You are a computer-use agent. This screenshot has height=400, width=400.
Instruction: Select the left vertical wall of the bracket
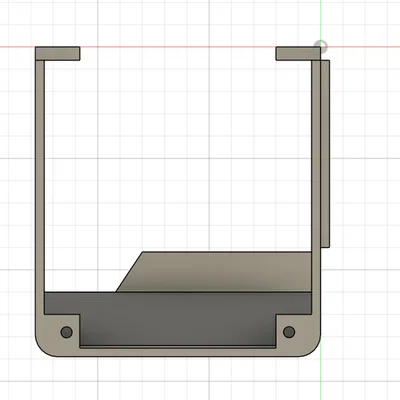(40, 187)
